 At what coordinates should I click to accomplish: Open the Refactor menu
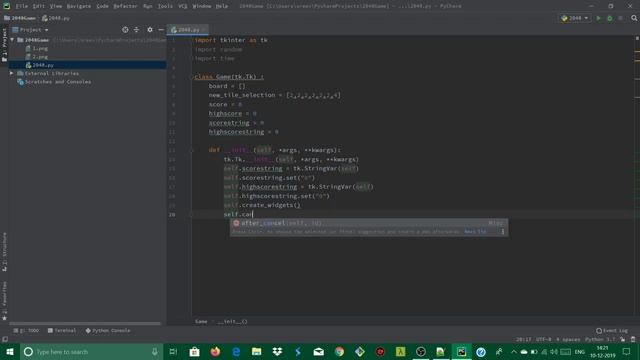[125, 6]
